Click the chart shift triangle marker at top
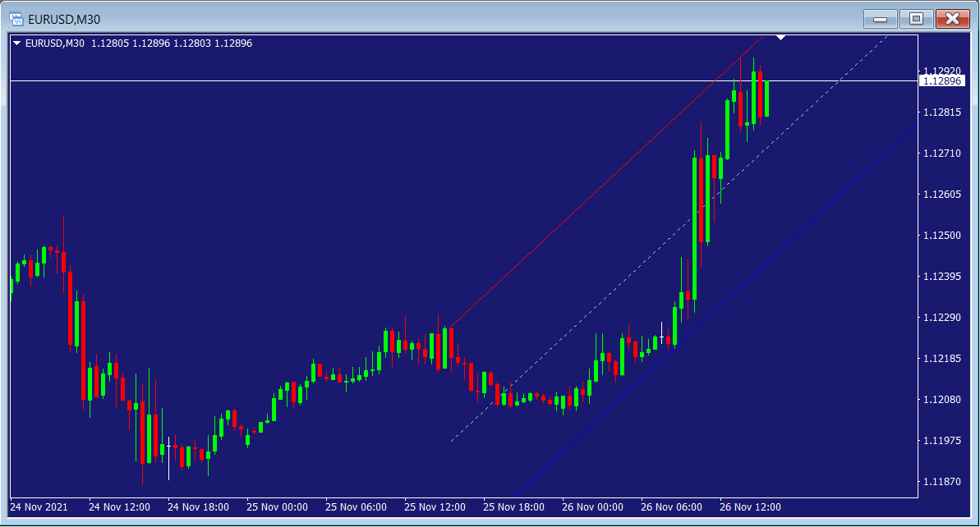The image size is (980, 527). point(780,38)
